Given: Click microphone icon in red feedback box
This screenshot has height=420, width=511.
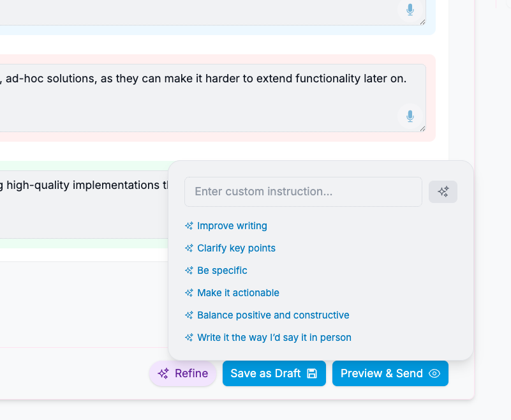Looking at the screenshot, I should coord(410,116).
